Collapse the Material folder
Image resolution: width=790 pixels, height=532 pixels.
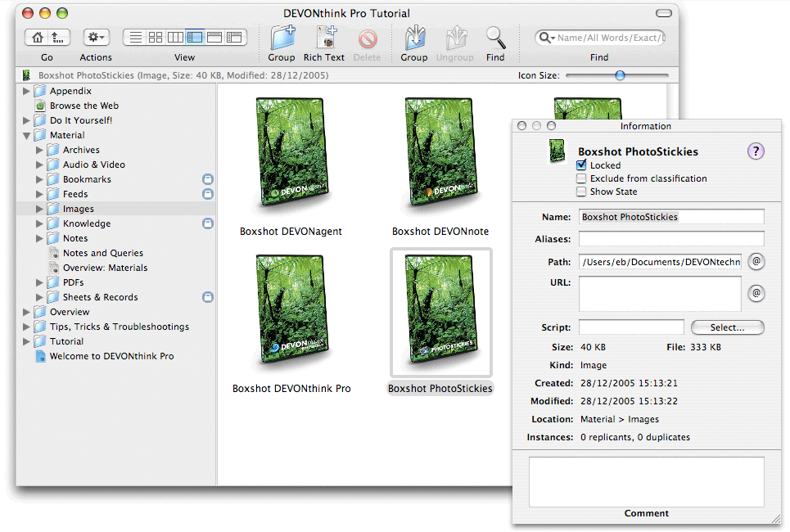coord(27,135)
